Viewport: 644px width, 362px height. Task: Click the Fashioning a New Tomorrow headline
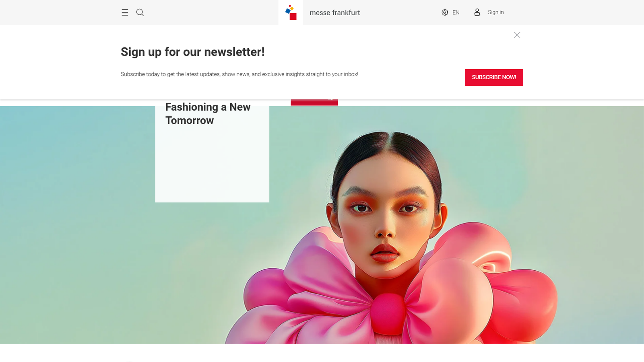208,114
